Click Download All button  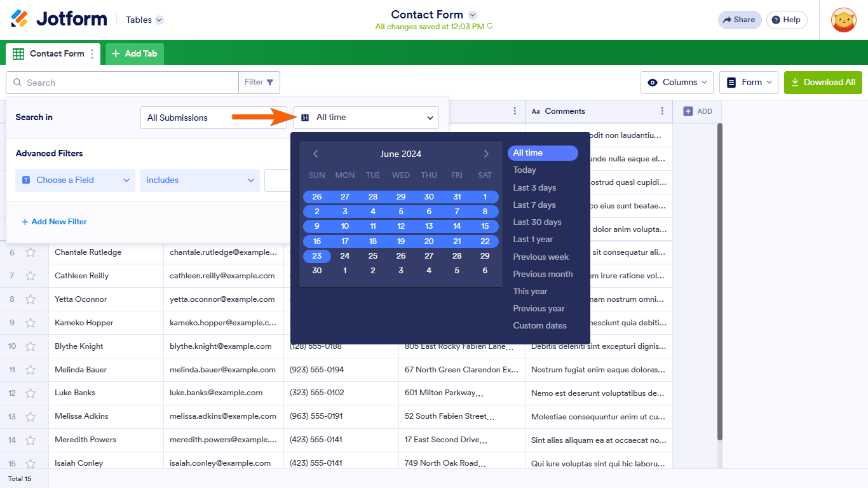823,83
